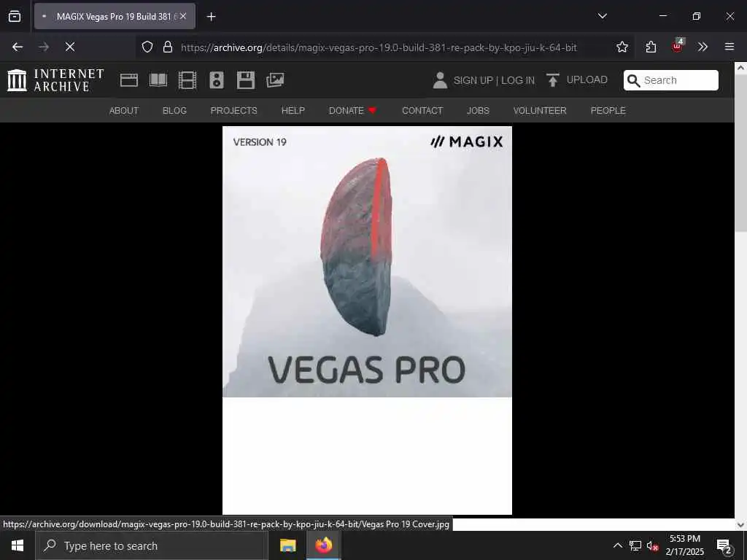Open the Images icon
The height and width of the screenshot is (560, 747).
(x=275, y=80)
